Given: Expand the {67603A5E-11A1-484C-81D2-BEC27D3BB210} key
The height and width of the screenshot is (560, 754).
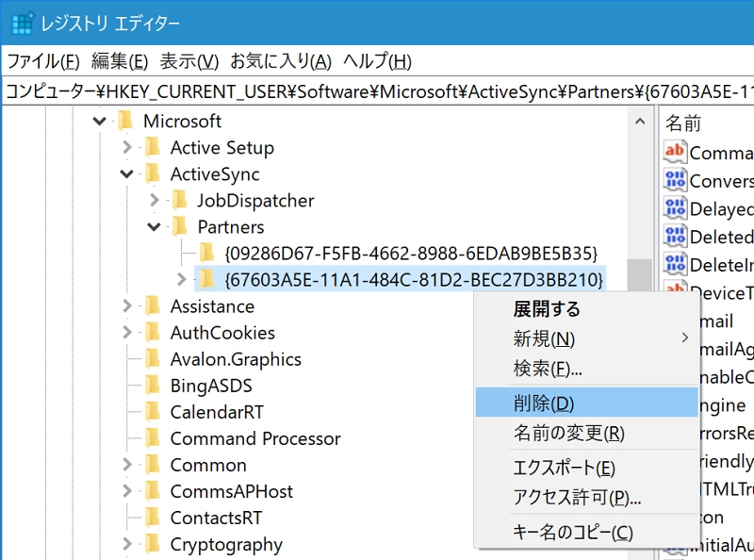Looking at the screenshot, I should pyautogui.click(x=181, y=279).
